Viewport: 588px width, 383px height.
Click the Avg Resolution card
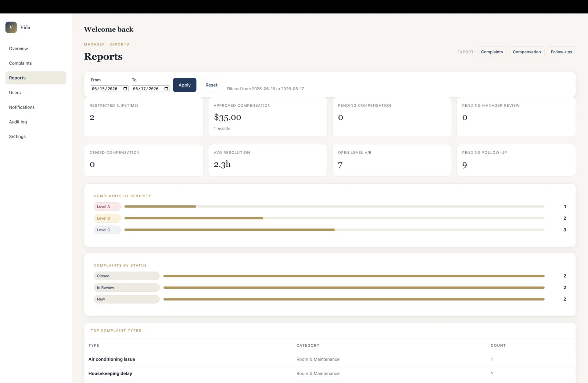pyautogui.click(x=268, y=160)
